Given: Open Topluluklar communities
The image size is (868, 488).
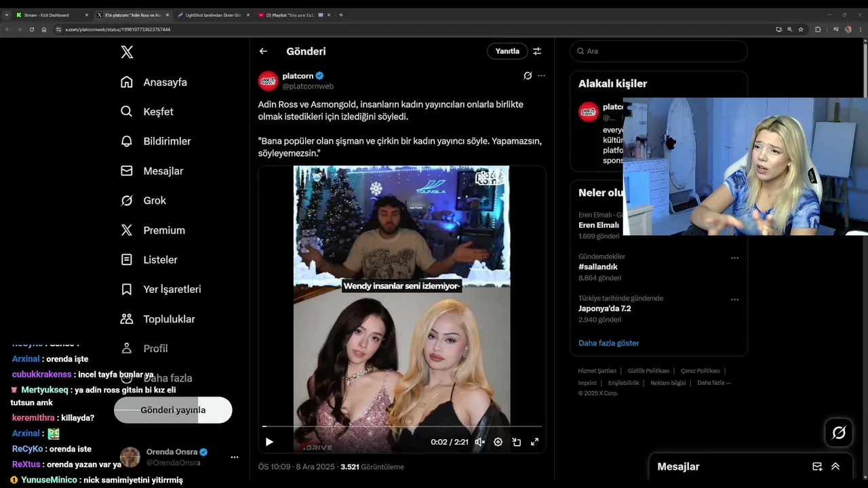Looking at the screenshot, I should (x=157, y=319).
